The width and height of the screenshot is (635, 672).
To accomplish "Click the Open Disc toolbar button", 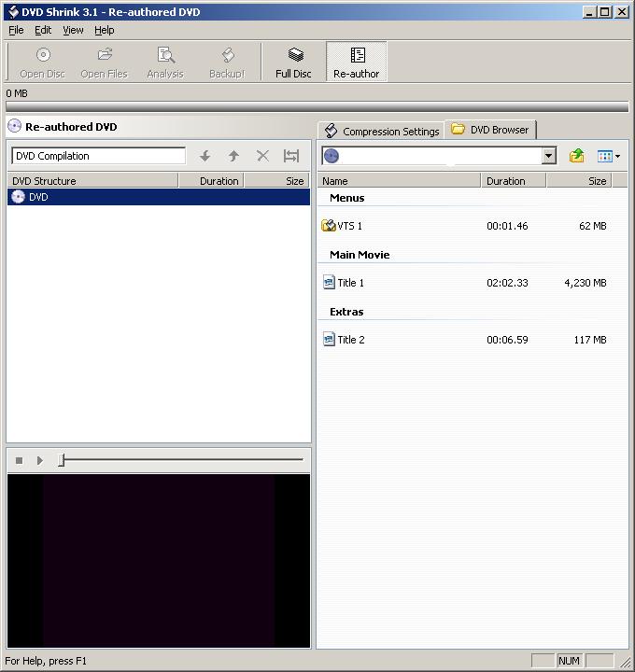I will (x=42, y=63).
